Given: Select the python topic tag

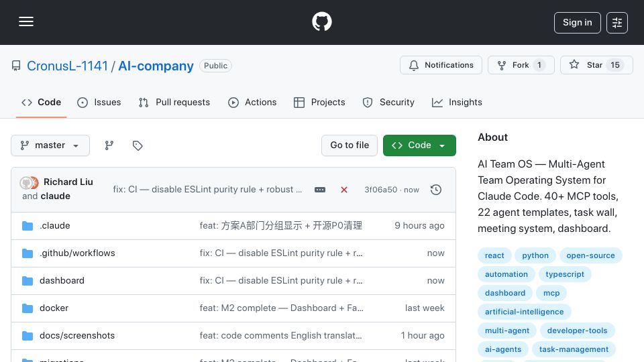Looking at the screenshot, I should (535, 255).
